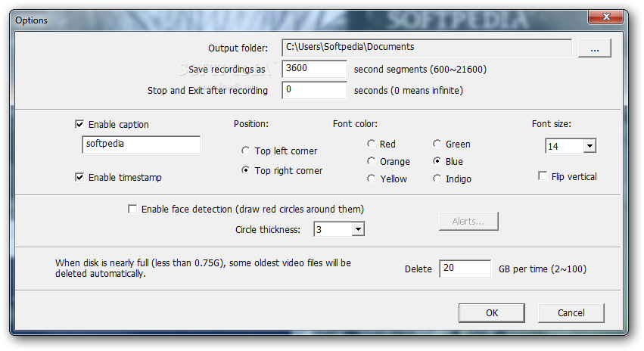644x351 pixels.
Task: Choose Blue font color
Action: pyautogui.click(x=437, y=161)
